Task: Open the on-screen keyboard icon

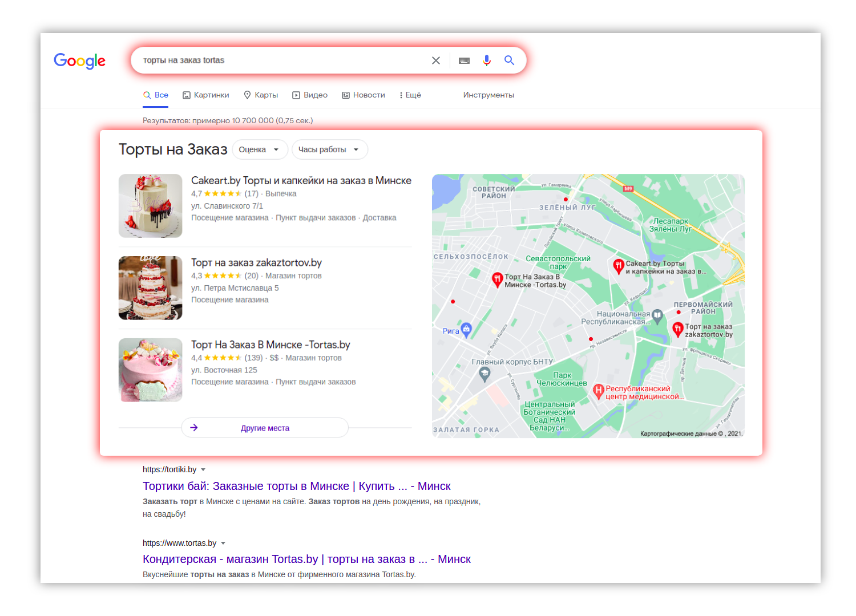Action: 464,60
